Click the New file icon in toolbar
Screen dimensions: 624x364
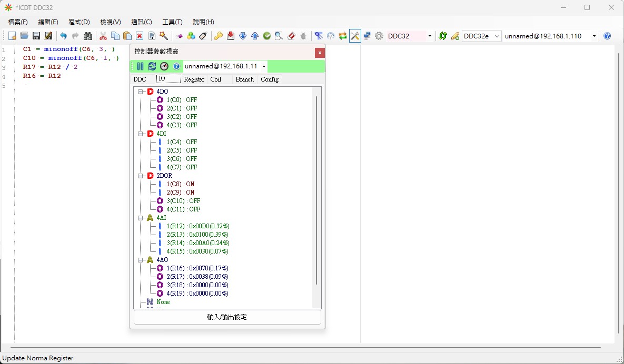12,36
